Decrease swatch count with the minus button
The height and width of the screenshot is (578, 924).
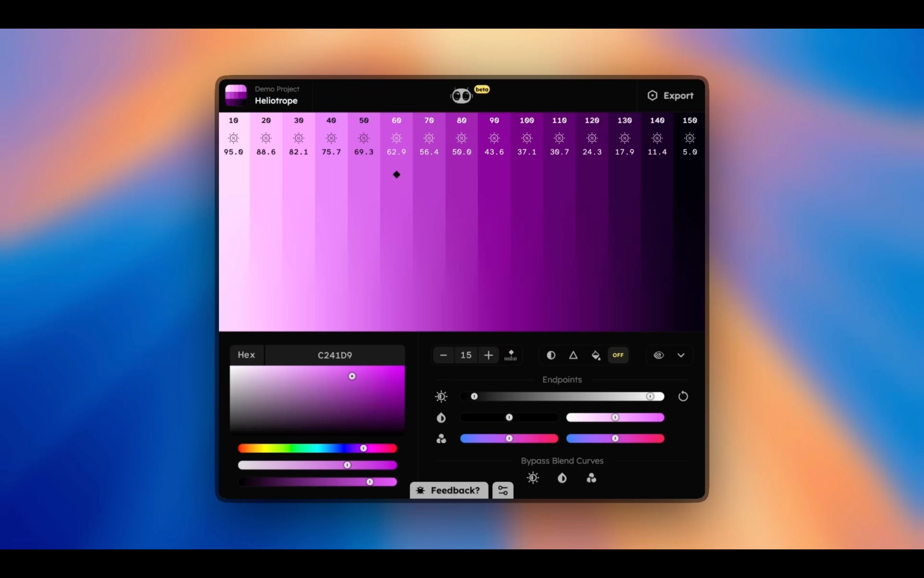click(443, 355)
